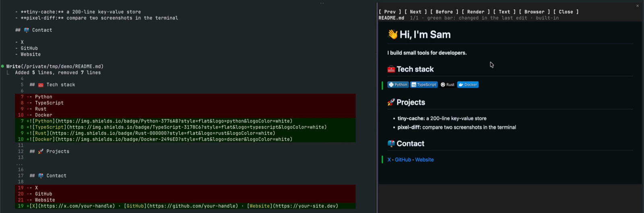This screenshot has width=644, height=213.
Task: Click the 'Projects' heading in preview
Action: pos(411,102)
